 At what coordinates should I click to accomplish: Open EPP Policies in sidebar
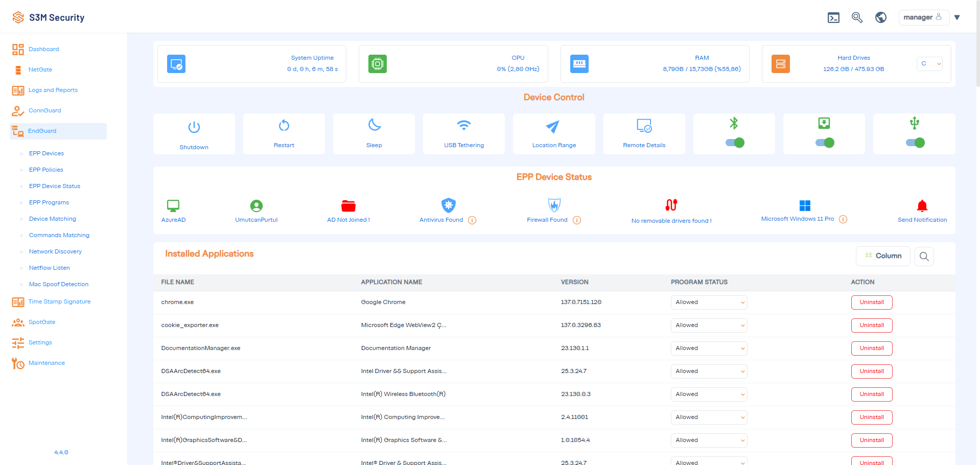[x=46, y=170]
